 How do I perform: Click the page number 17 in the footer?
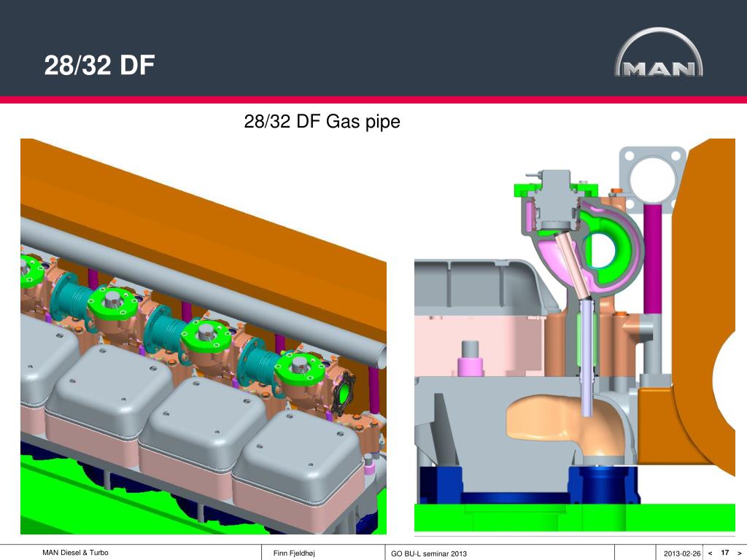coord(724,553)
